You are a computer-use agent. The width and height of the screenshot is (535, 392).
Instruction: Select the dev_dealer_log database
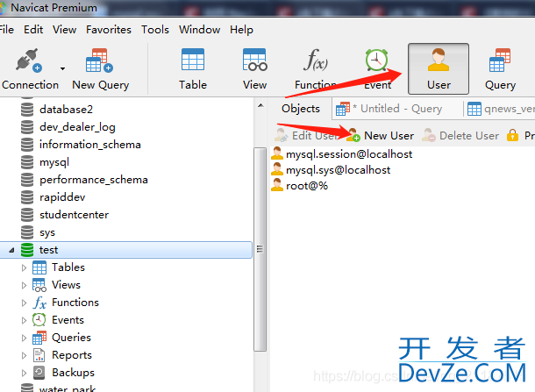coord(77,127)
